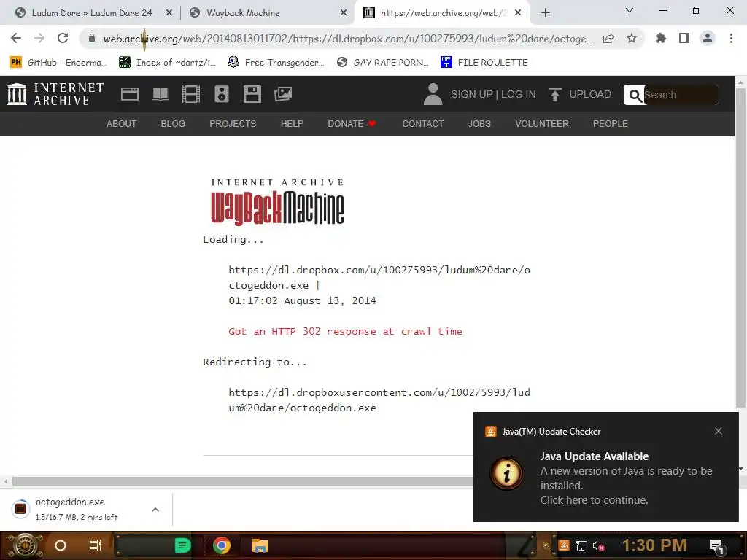Viewport: 747px width, 560px height.
Task: Expand octogeddon.exe download options chevron
Action: point(155,510)
